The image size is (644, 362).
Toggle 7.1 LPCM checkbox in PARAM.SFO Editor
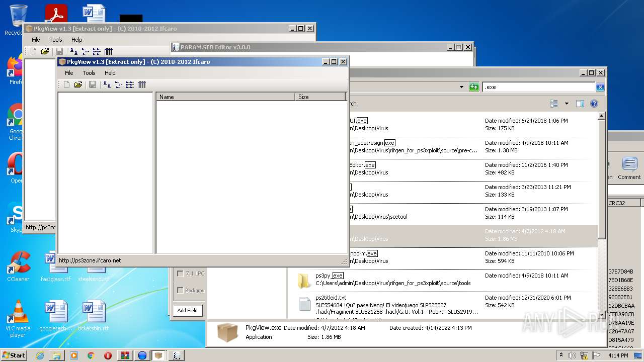coord(180,274)
